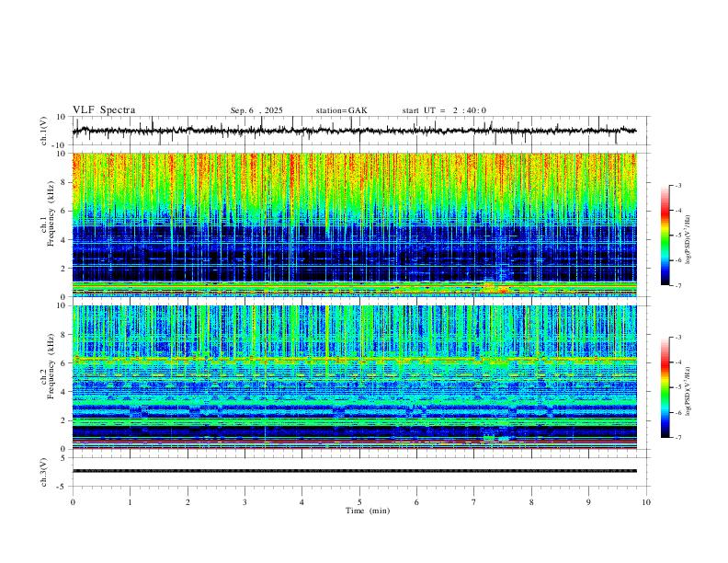This screenshot has width=728, height=563.
Task: Click time axis tick label "6"
Action: point(416,502)
